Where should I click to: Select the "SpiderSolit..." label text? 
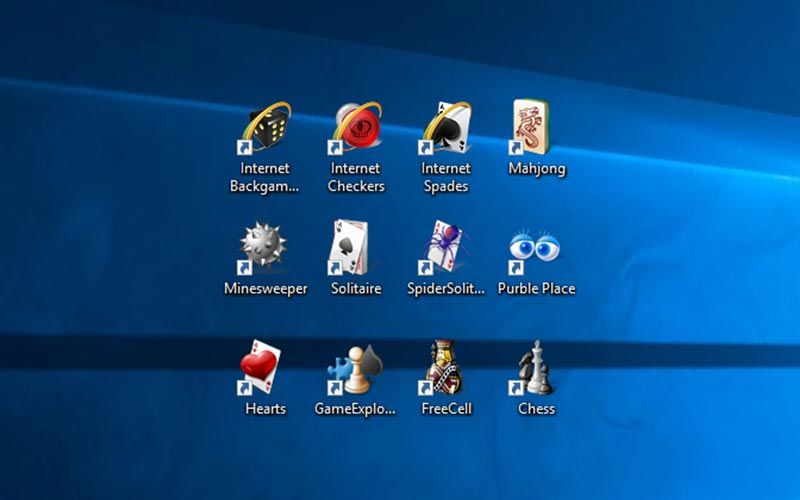point(446,289)
